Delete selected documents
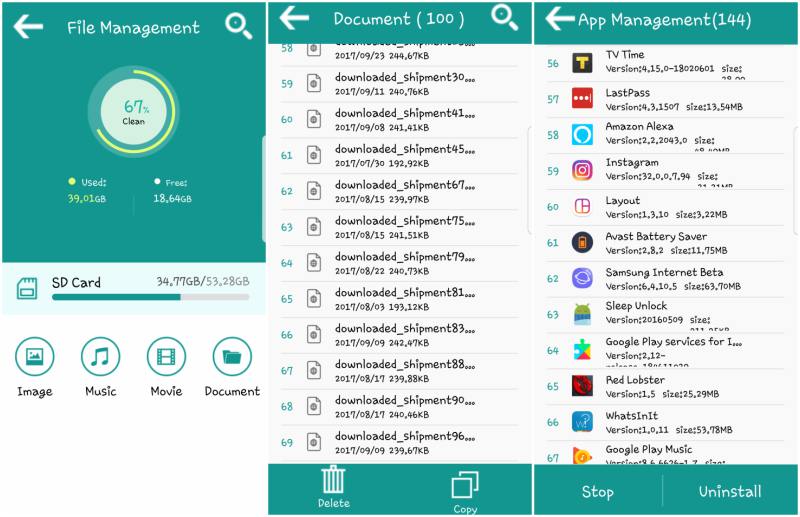Viewport: 800px width, 517px height. [334, 487]
